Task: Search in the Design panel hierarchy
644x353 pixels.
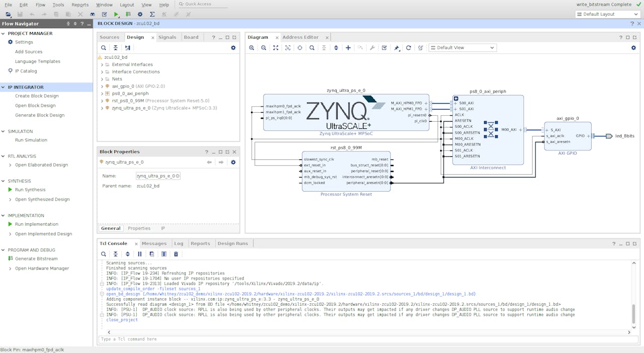Action: [104, 48]
